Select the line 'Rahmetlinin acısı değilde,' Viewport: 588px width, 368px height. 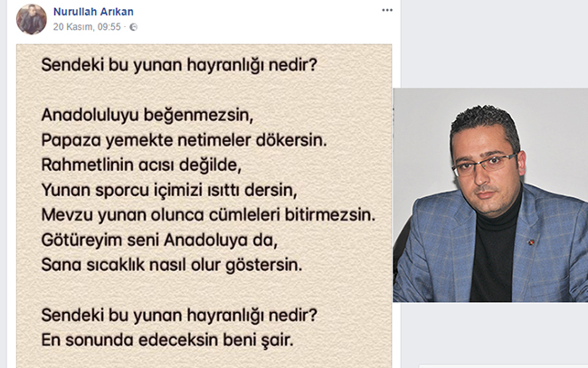click(141, 165)
